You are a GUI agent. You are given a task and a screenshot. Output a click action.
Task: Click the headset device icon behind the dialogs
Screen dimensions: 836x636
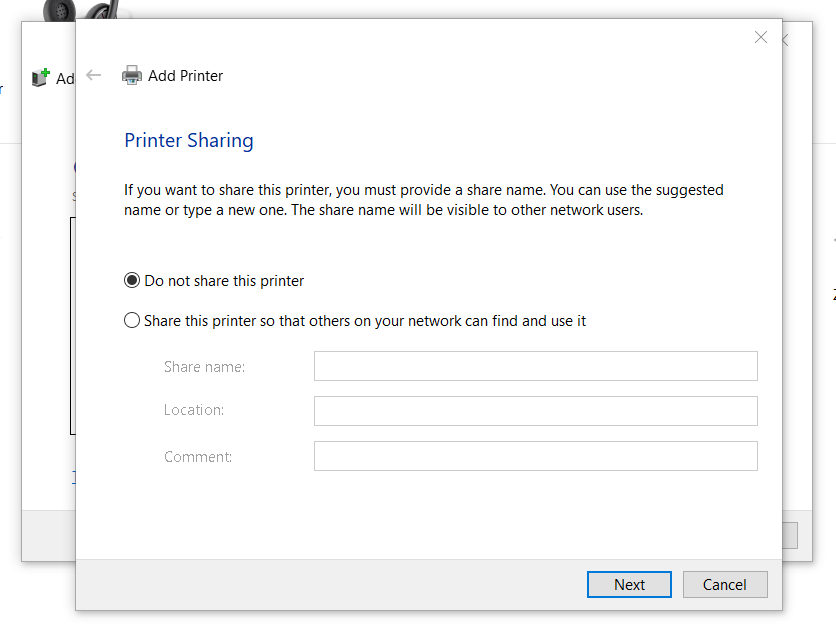pos(98,11)
